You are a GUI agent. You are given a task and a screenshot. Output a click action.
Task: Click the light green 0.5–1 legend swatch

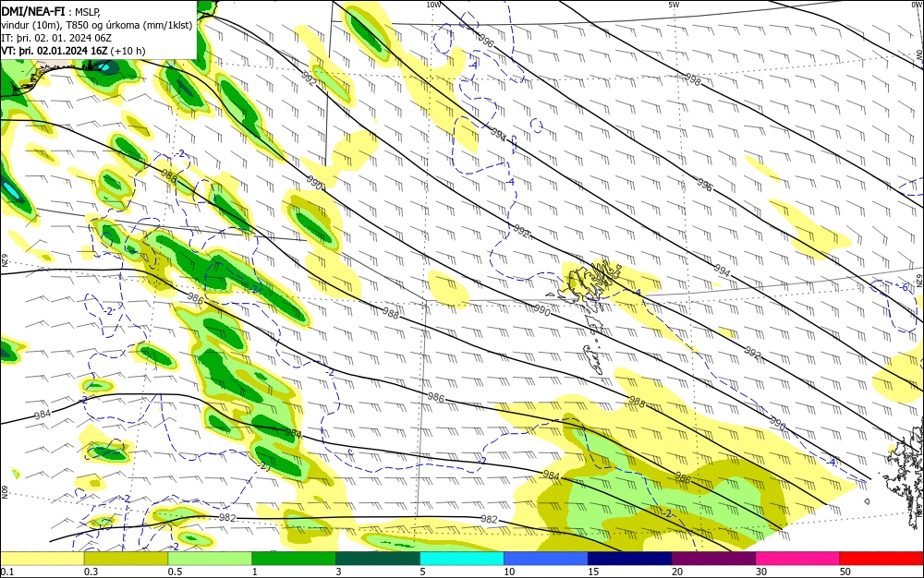click(210, 559)
